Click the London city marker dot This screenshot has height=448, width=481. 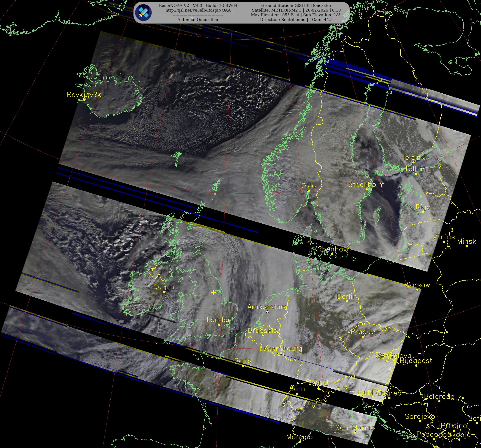pyautogui.click(x=220, y=325)
